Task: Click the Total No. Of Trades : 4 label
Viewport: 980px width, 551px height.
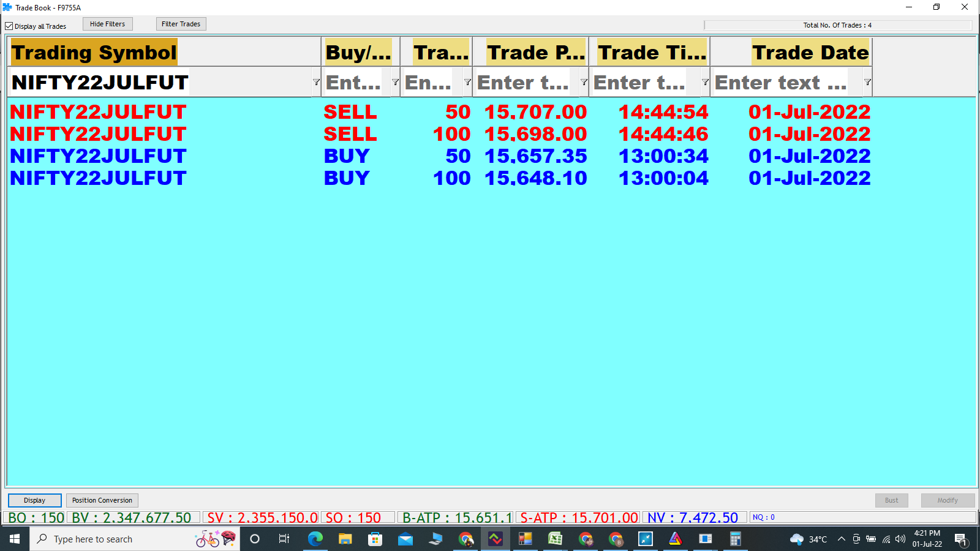Action: (x=837, y=25)
